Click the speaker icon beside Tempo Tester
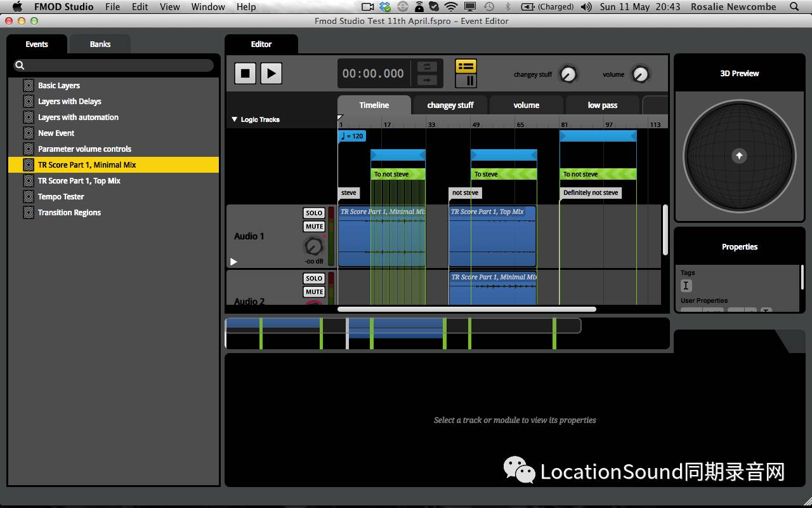This screenshot has width=812, height=508. 29,197
